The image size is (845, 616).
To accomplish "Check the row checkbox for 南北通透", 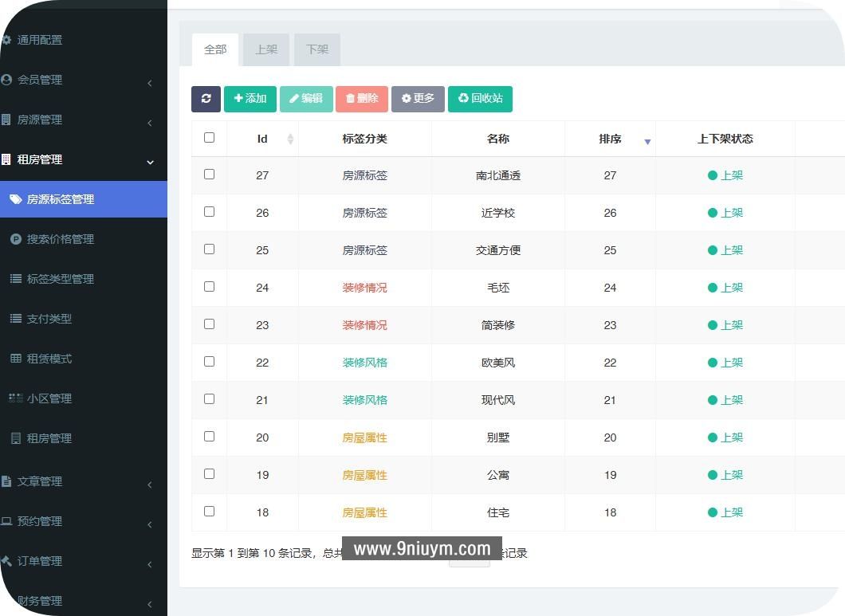I will (209, 175).
